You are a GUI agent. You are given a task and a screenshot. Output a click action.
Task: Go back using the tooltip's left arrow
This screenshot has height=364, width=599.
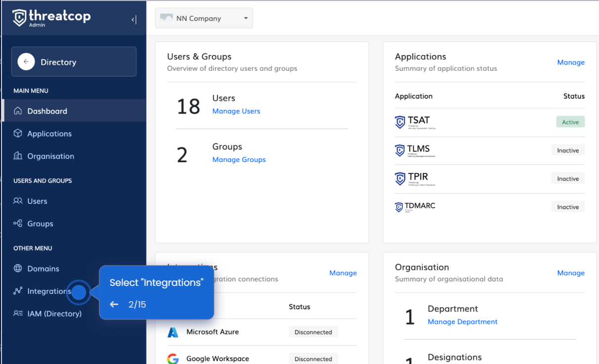pos(114,305)
